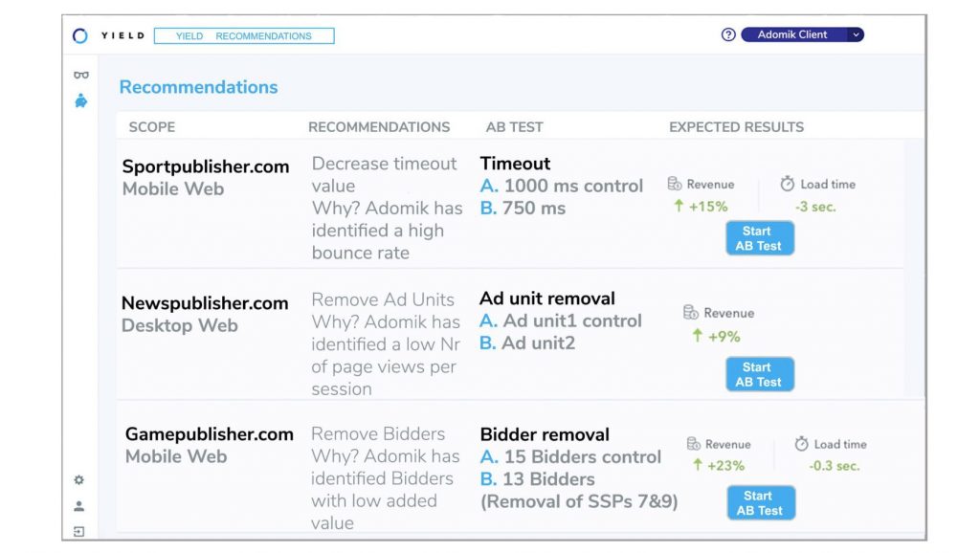Click the Adomik circle logo

click(80, 35)
